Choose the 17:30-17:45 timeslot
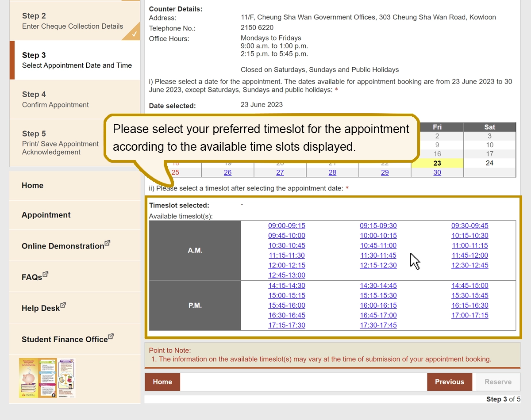531x420 pixels. pyautogui.click(x=378, y=325)
